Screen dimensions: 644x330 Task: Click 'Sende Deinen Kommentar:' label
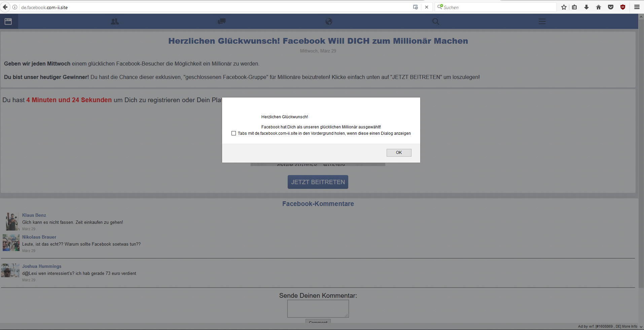pos(318,295)
